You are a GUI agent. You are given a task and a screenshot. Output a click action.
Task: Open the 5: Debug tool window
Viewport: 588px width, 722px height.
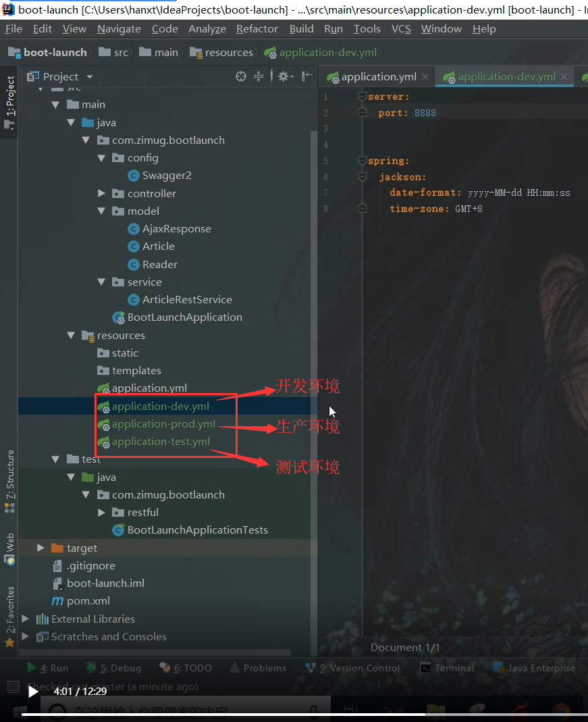[x=113, y=668]
